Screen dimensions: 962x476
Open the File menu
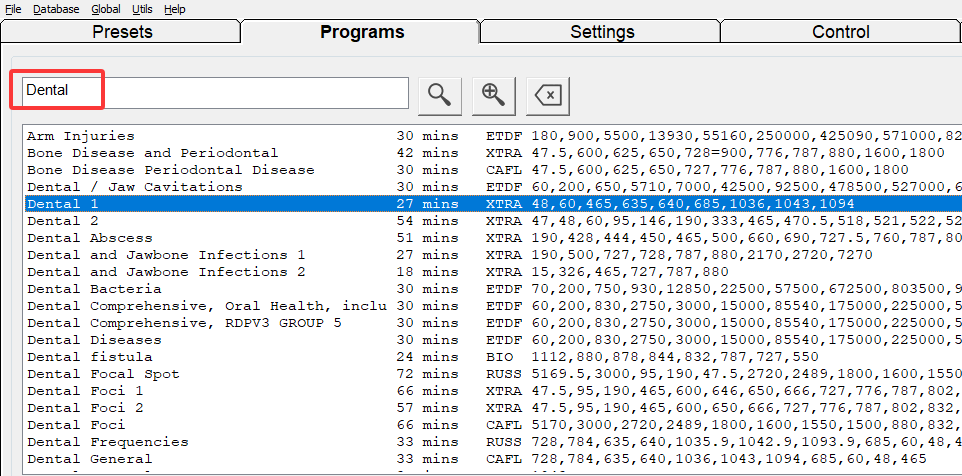coord(13,9)
